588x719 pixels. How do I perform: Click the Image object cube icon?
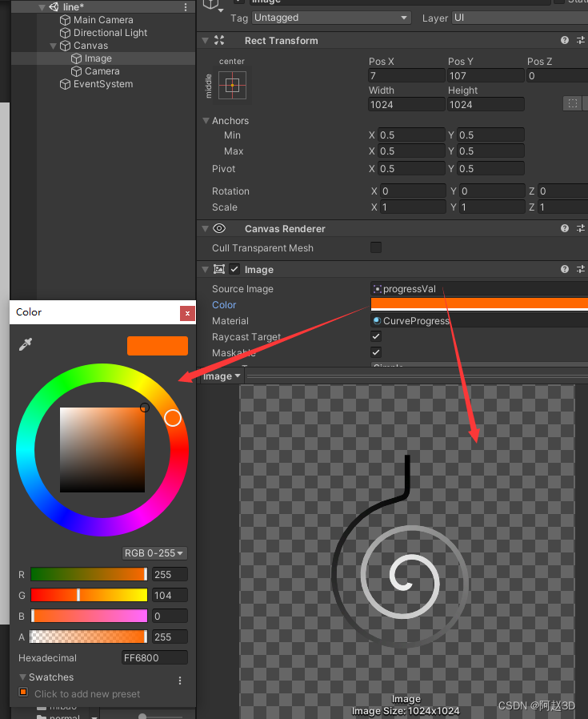pos(76,58)
